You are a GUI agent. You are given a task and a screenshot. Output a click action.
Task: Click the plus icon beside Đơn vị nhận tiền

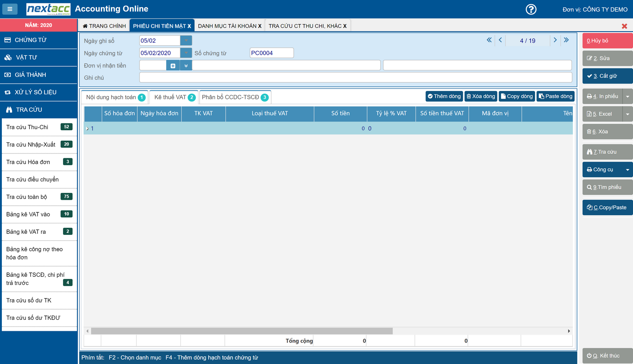tap(173, 66)
